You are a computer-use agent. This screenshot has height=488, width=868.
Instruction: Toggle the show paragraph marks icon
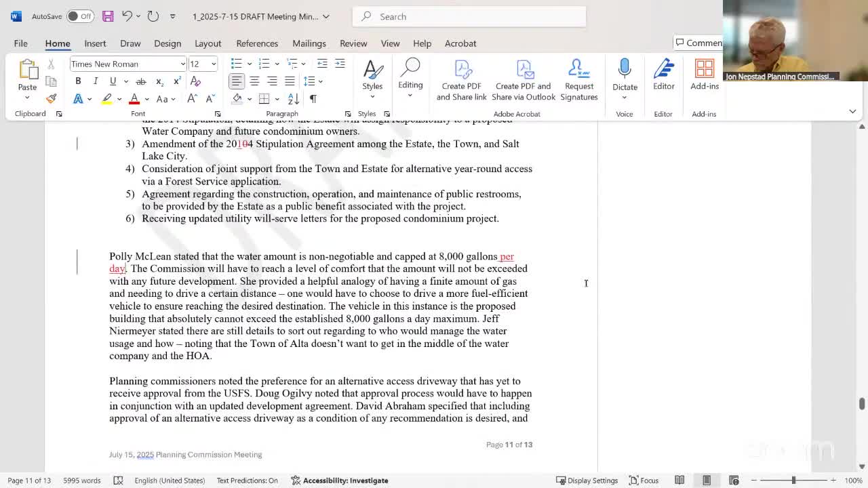[313, 99]
